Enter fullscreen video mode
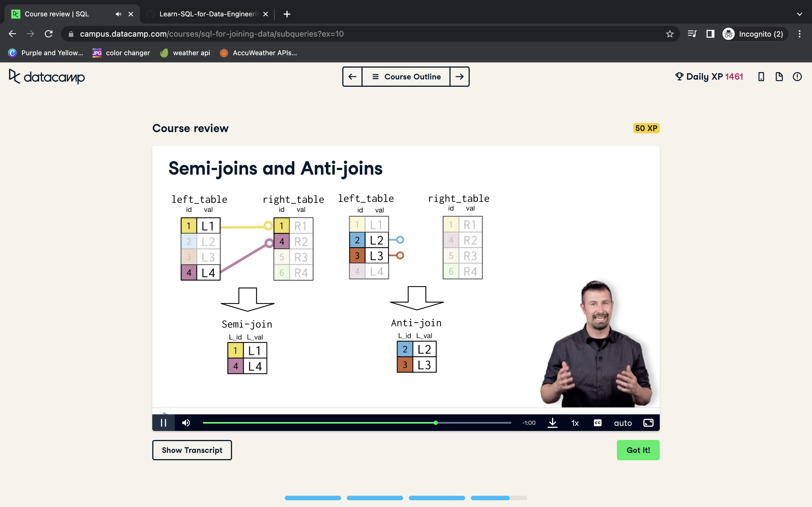 pos(648,423)
